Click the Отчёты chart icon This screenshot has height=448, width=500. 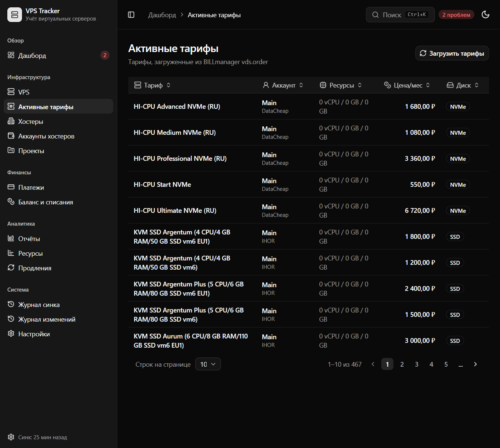11,238
